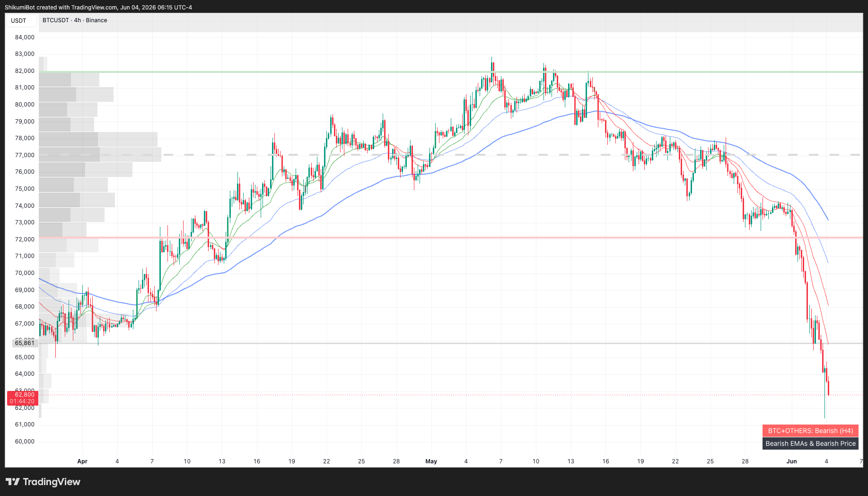Click the 70,000 price axis label

pos(25,273)
